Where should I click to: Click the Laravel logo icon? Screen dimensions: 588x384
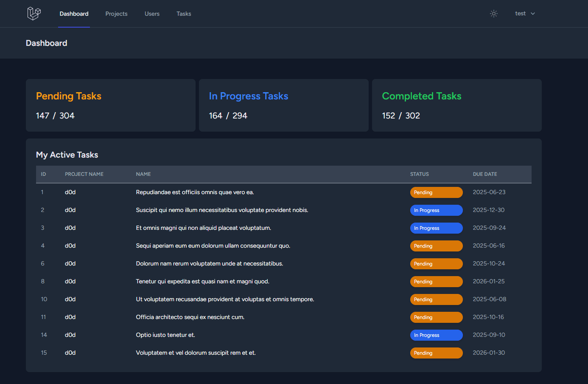[34, 13]
